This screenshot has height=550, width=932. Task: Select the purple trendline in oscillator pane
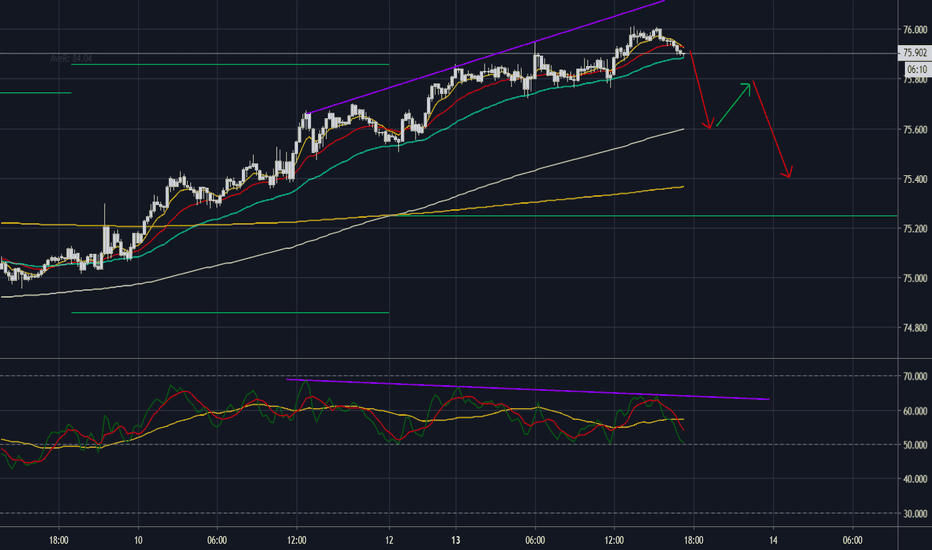tap(530, 389)
